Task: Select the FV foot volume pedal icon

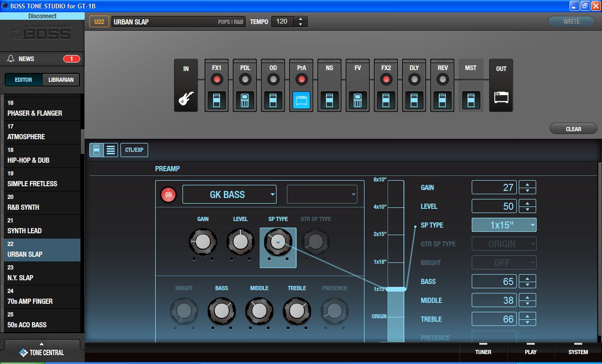Action: pyautogui.click(x=358, y=100)
